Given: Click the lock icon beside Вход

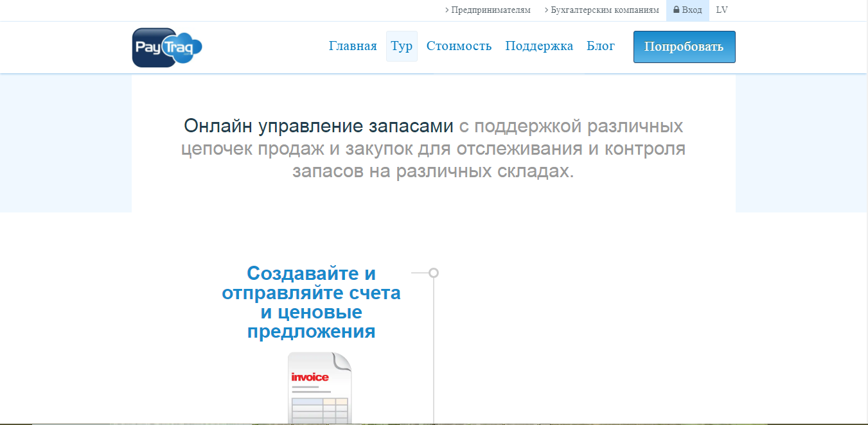Looking at the screenshot, I should pyautogui.click(x=675, y=10).
